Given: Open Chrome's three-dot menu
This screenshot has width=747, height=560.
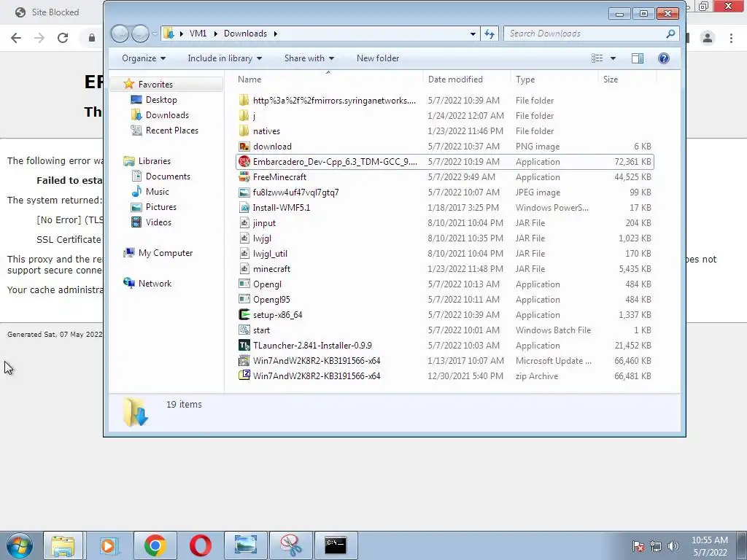Looking at the screenshot, I should coord(731,38).
